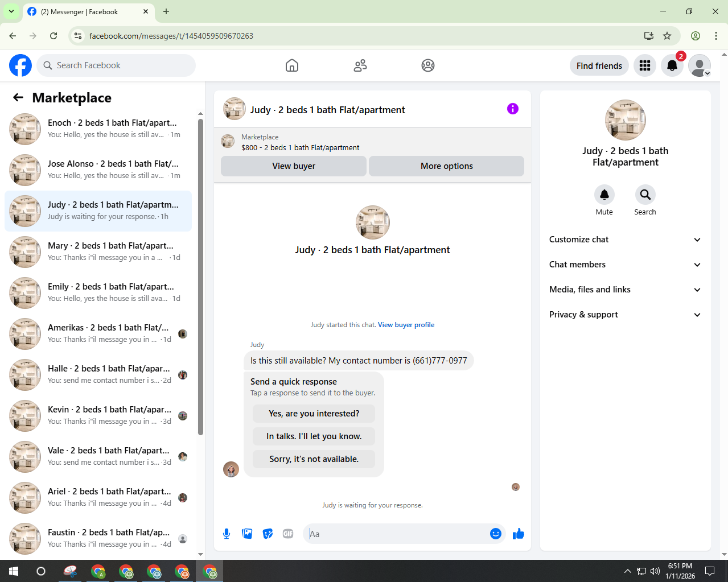Open Faustin's apartment conversation
The height and width of the screenshot is (582, 728).
[98, 539]
